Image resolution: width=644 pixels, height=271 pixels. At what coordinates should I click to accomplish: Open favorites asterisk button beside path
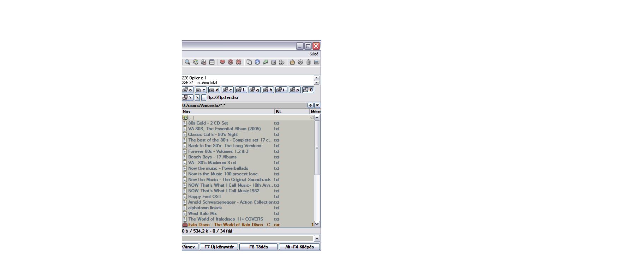[310, 106]
